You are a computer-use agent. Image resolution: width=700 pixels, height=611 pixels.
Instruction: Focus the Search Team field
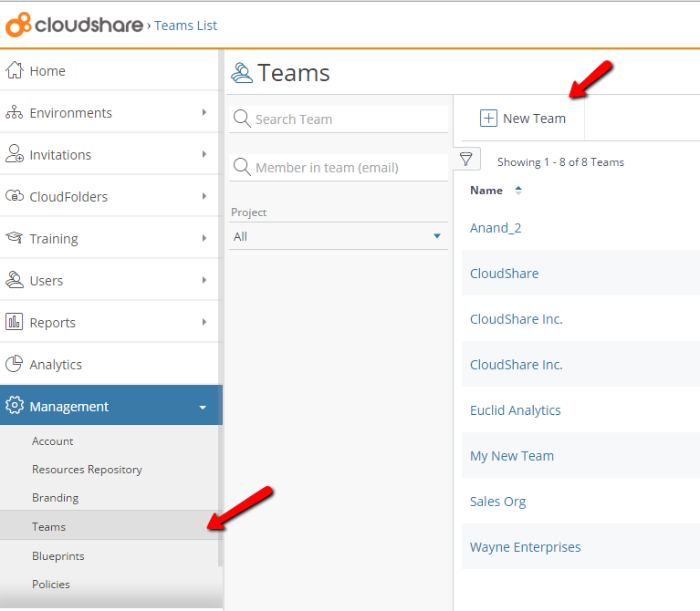(339, 119)
